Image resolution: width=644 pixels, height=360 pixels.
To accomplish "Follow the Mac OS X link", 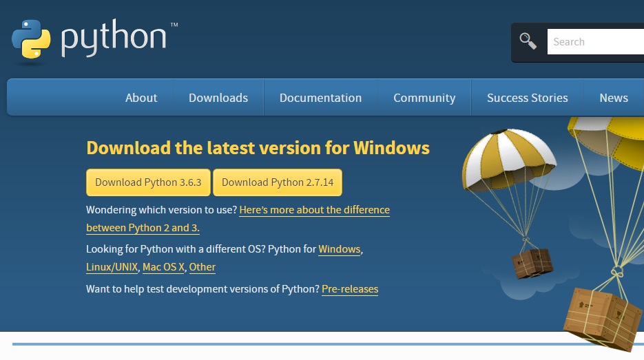I will point(163,267).
